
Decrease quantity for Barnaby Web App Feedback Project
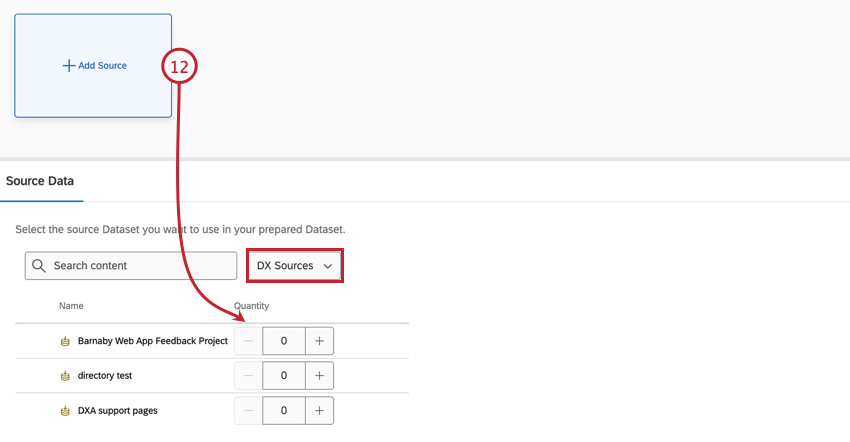(249, 341)
